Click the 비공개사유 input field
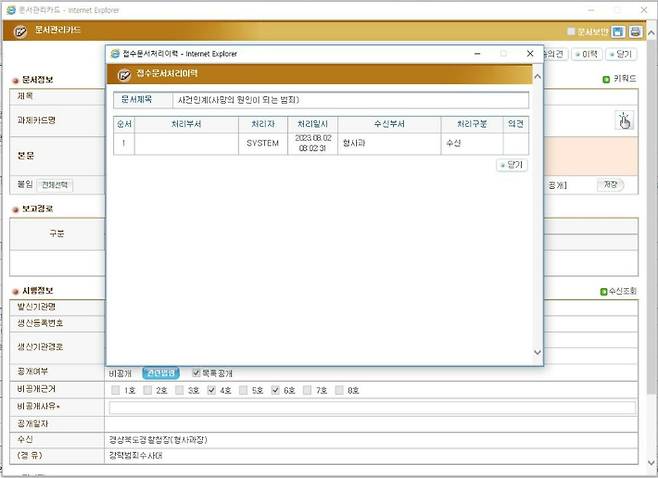658x478 pixels. point(371,407)
